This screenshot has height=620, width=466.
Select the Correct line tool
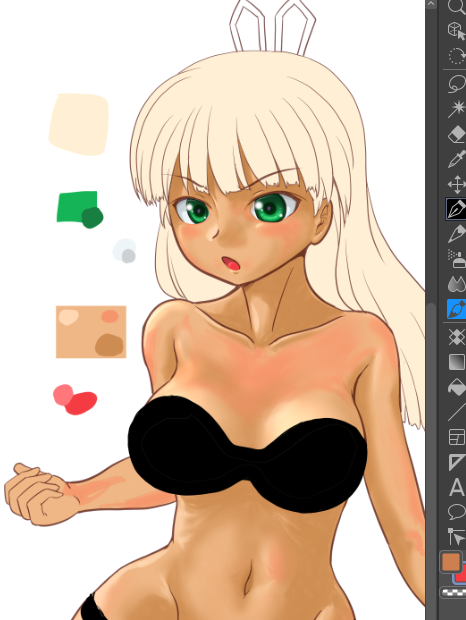point(457,537)
